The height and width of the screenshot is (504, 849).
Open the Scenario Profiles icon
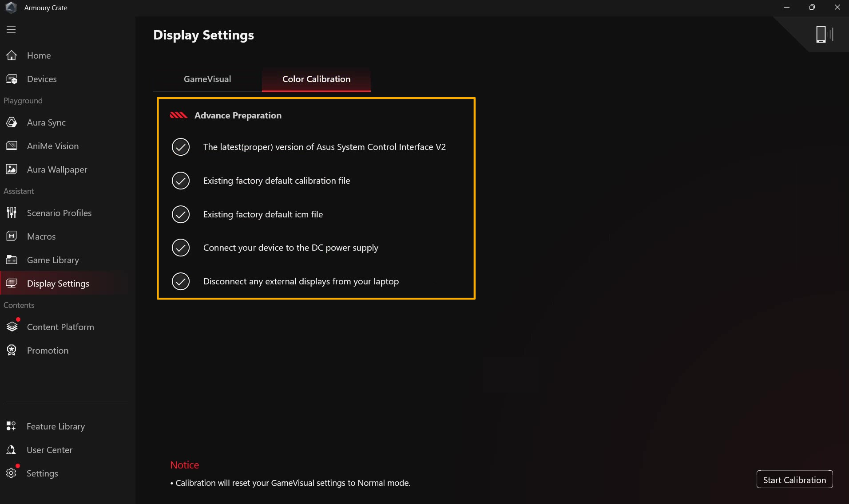pyautogui.click(x=12, y=213)
